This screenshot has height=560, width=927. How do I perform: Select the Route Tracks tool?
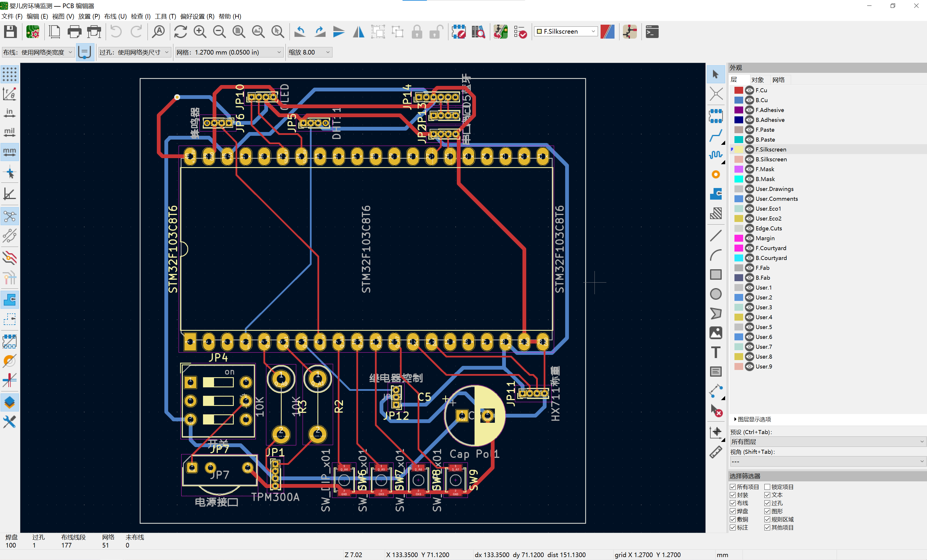click(x=716, y=136)
